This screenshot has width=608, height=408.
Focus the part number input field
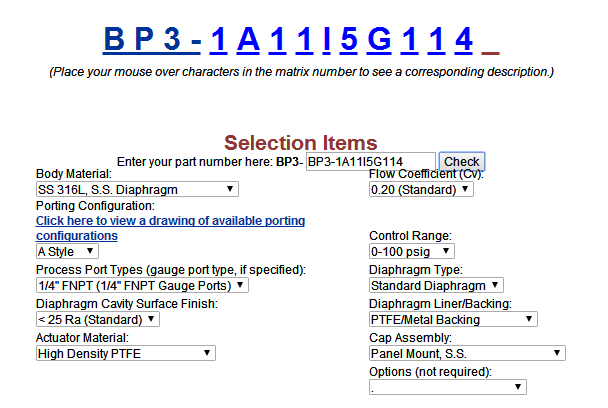coord(371,161)
